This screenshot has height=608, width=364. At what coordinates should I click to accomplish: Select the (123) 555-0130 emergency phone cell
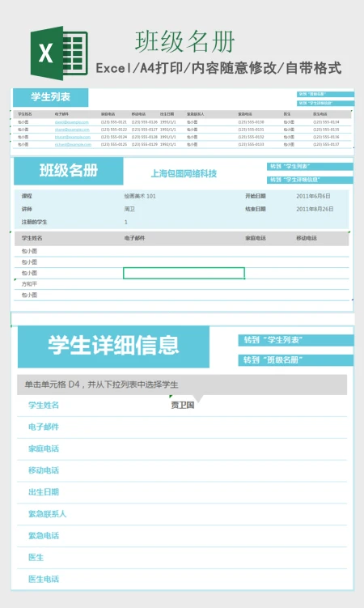251,122
